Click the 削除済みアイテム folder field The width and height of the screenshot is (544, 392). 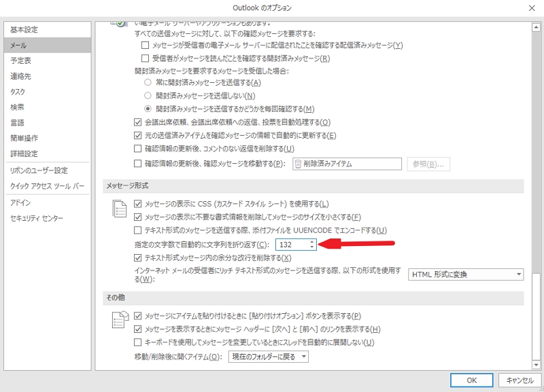tap(347, 164)
